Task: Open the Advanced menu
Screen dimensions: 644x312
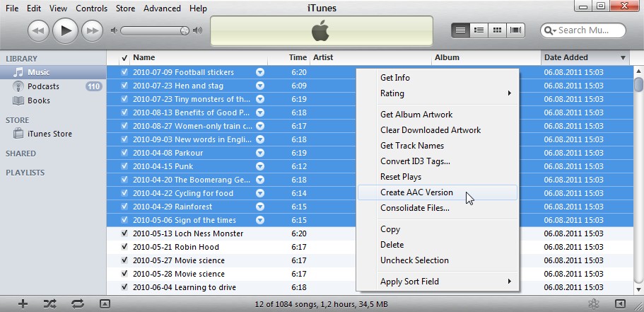Action: (162, 8)
